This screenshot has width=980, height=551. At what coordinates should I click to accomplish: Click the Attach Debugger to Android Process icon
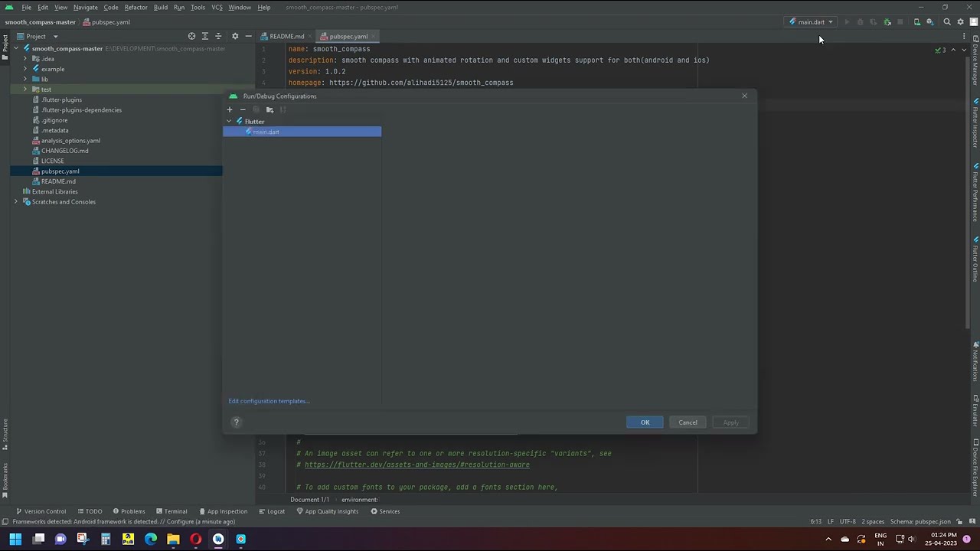887,22
